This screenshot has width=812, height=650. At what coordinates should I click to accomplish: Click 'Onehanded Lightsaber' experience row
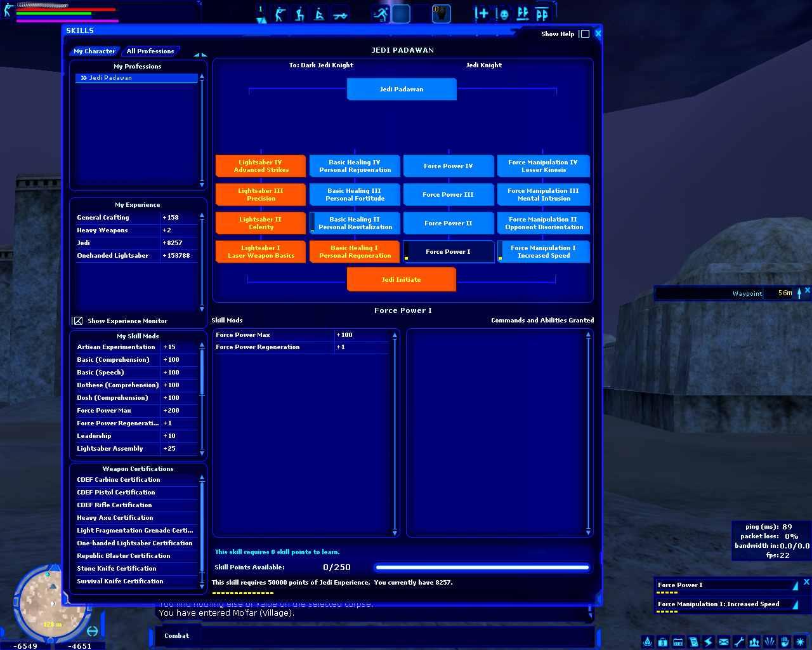[x=136, y=256]
